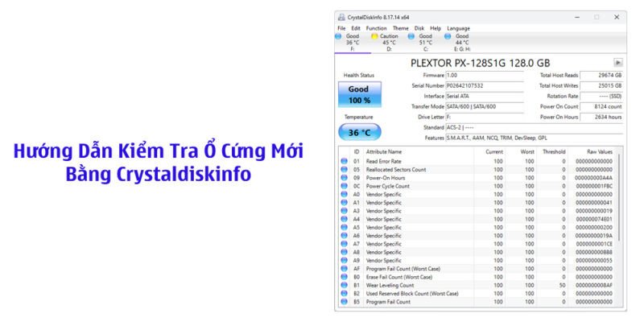644x322 pixels.
Task: Click the Firmware field showing 1.00
Action: point(485,76)
